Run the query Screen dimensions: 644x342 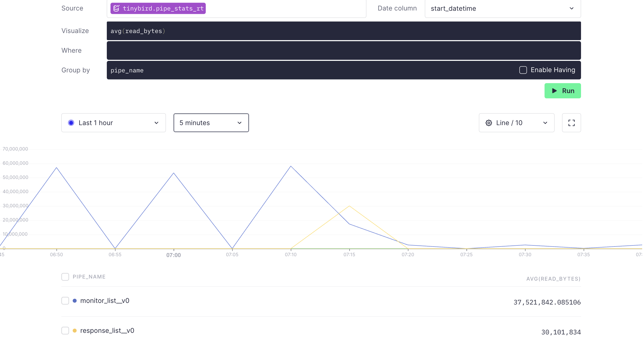(563, 91)
